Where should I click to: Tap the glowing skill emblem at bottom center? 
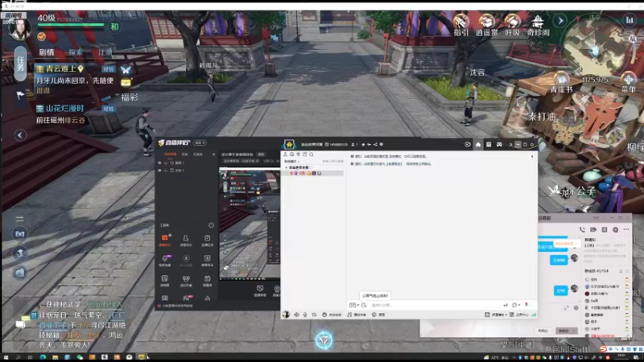[324, 340]
